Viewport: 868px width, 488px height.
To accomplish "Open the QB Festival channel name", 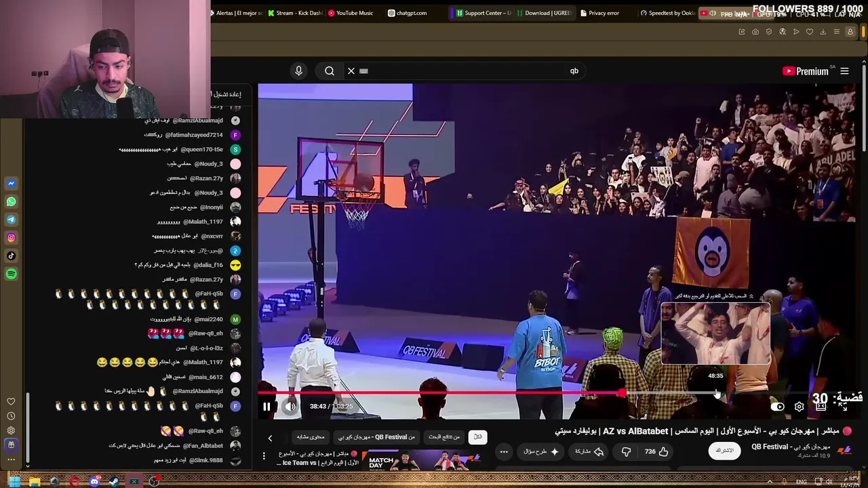I will [x=790, y=447].
